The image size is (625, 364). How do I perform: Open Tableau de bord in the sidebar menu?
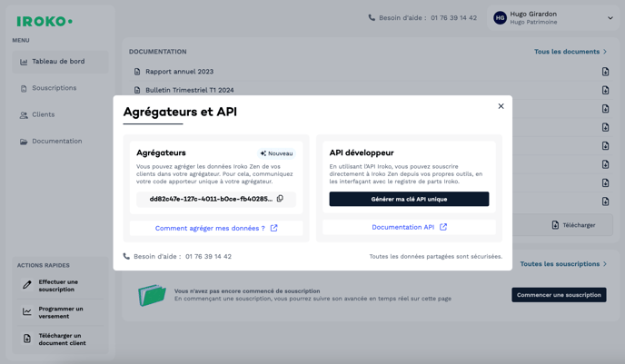[x=60, y=62]
